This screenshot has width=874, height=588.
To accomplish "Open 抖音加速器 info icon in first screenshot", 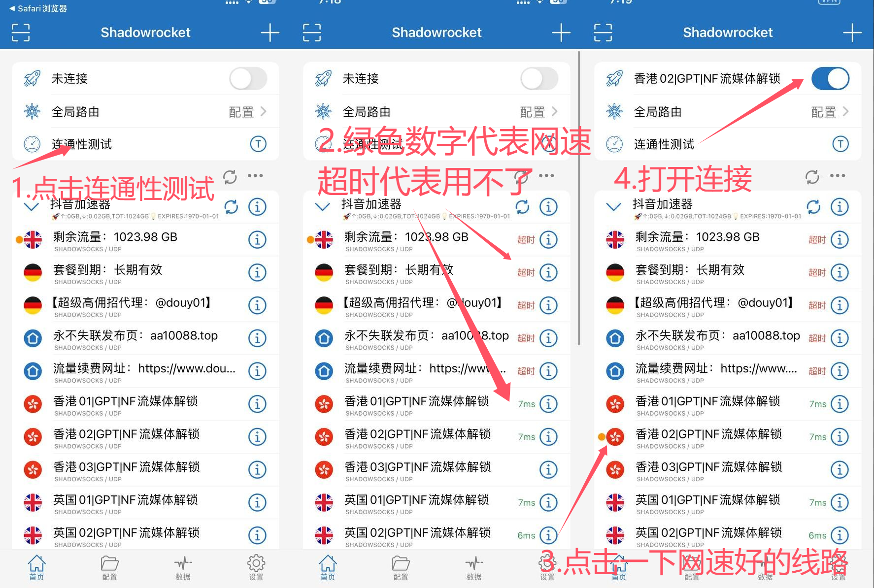I will tap(257, 207).
